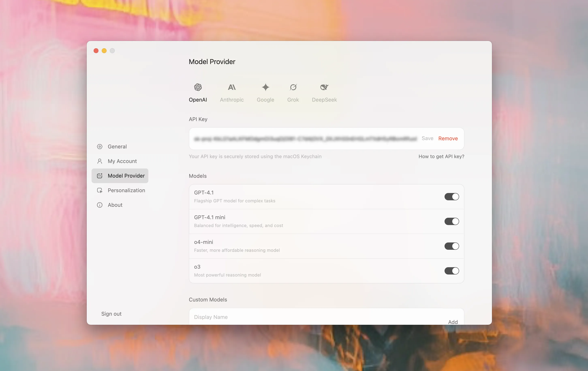Select Google as the model provider
Viewport: 588px width, 371px height.
pyautogui.click(x=265, y=88)
